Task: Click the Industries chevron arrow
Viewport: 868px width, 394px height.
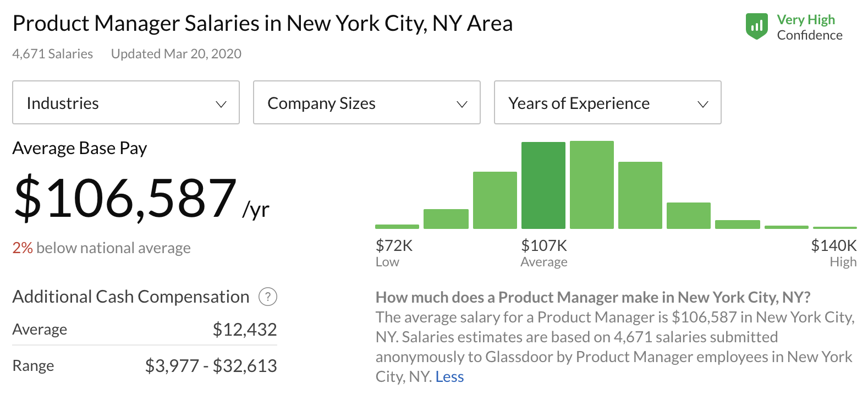Action: pos(221,104)
